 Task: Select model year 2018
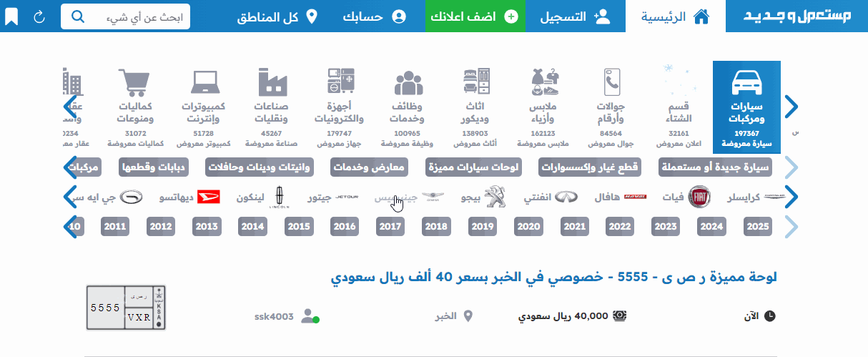436,227
